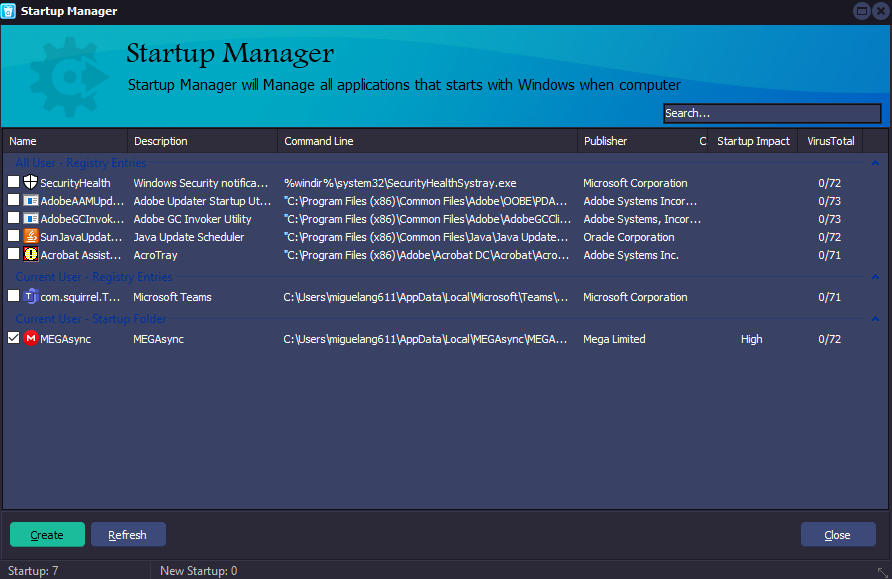Image resolution: width=892 pixels, height=579 pixels.
Task: Click the Startup Manager title bar icon
Action: pos(9,11)
